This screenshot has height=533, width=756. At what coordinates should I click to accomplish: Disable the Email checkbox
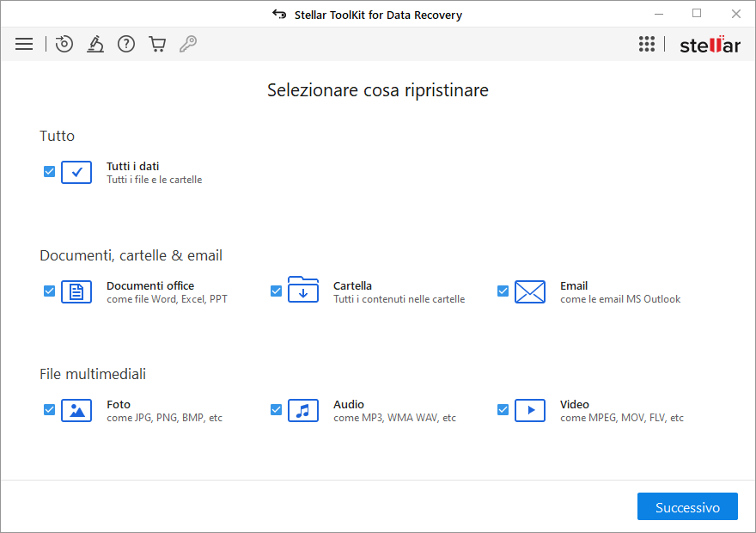coord(503,291)
